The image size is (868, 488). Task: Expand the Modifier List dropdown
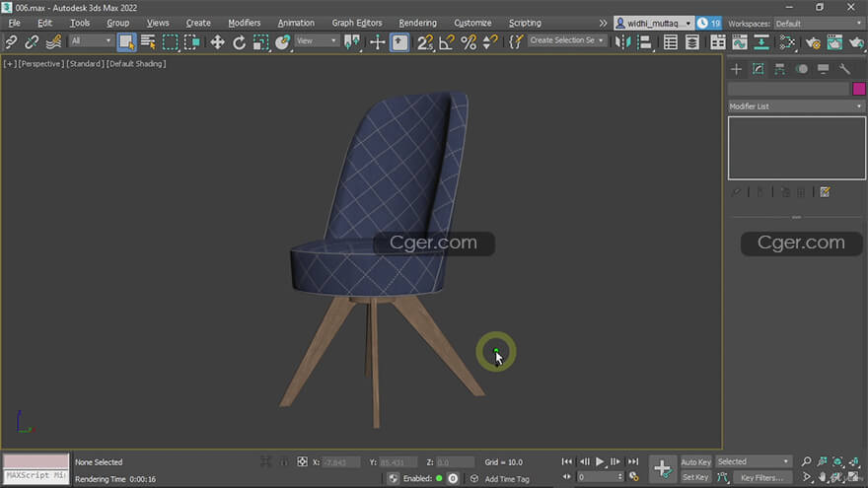pyautogui.click(x=796, y=106)
